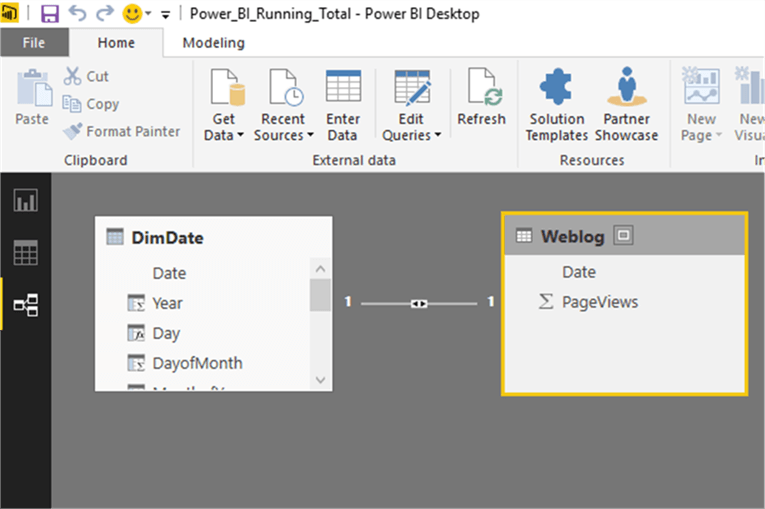Activate Format Painter
The height and width of the screenshot is (509, 765).
121,131
